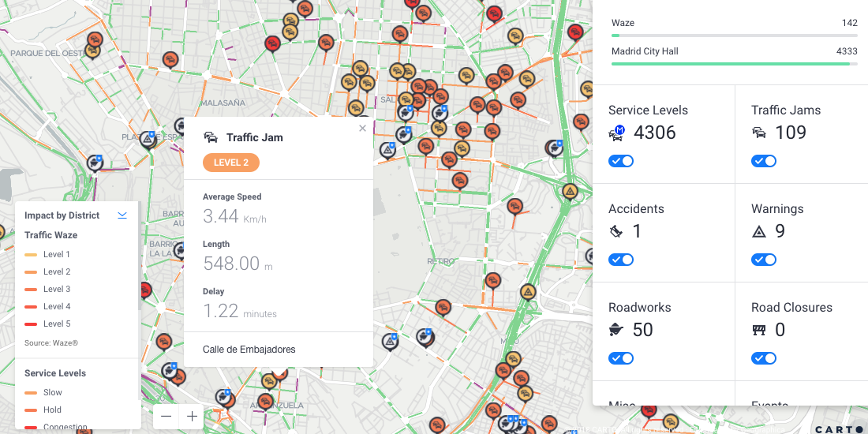
Task: Hide Roadworks using its toggle
Action: point(621,358)
